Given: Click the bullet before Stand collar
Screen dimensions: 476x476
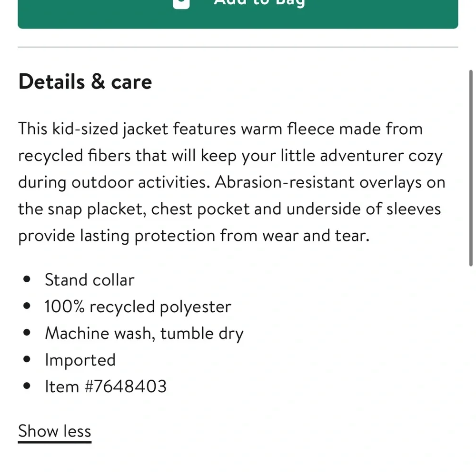Looking at the screenshot, I should point(27,279).
